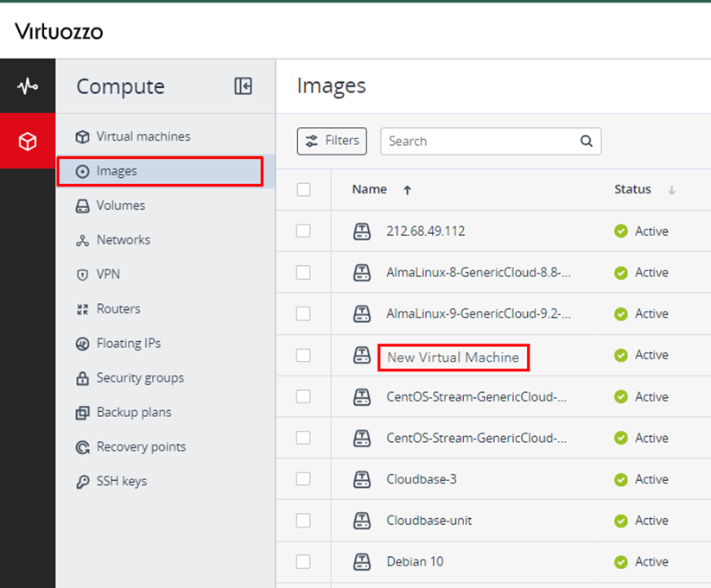Click the Virtuozzo logo

[x=59, y=32]
